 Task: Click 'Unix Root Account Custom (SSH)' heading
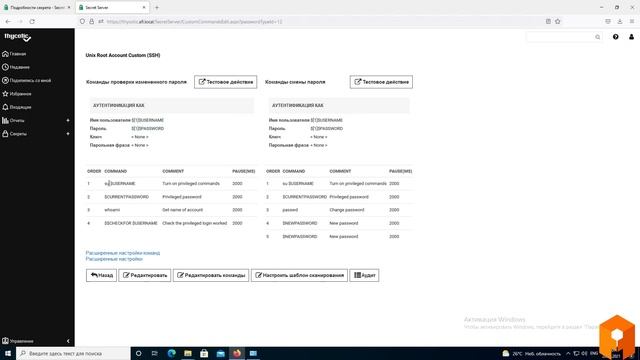coord(123,55)
